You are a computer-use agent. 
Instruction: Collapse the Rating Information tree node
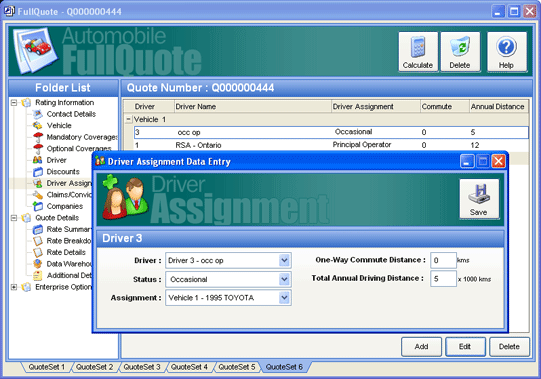[x=14, y=103]
